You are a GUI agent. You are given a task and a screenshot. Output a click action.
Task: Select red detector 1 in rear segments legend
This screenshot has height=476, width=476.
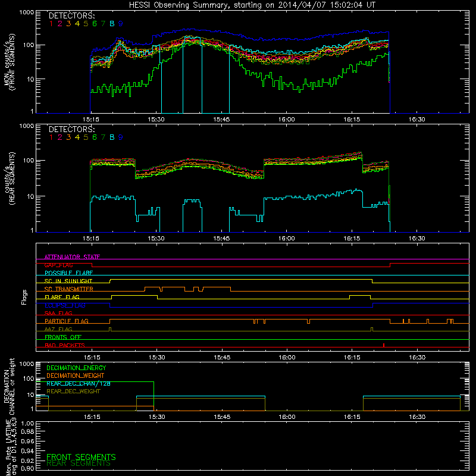51,137
